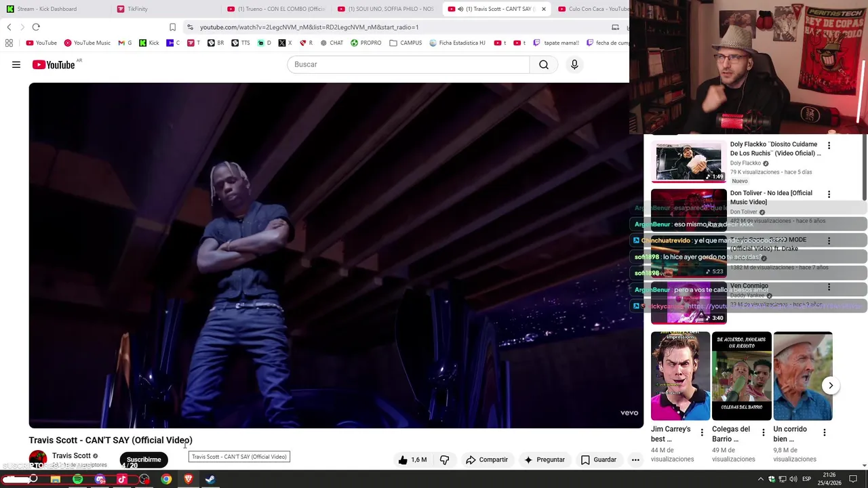The image size is (868, 488).
Task: Bookmark this page with the bookmark icon
Action: click(x=172, y=27)
